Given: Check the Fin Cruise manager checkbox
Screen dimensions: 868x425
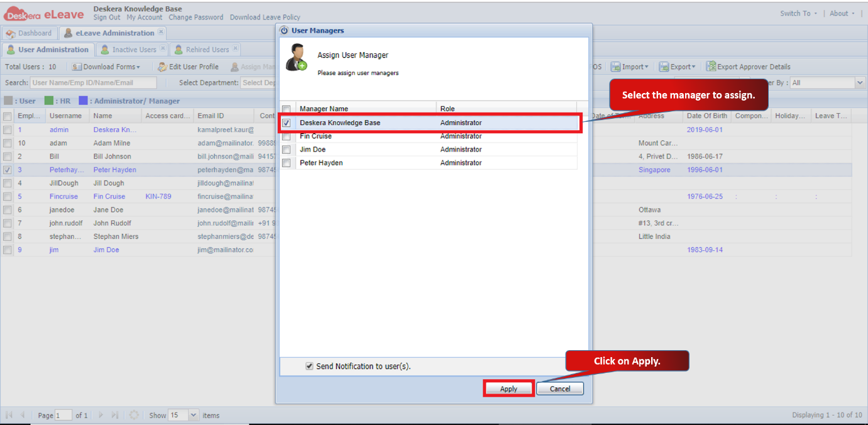Looking at the screenshot, I should 287,136.
